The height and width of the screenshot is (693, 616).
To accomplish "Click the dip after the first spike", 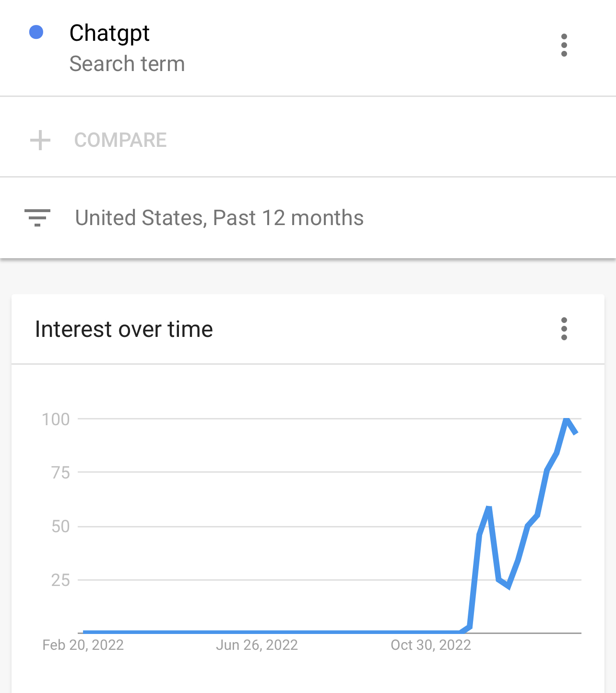I will [x=508, y=586].
